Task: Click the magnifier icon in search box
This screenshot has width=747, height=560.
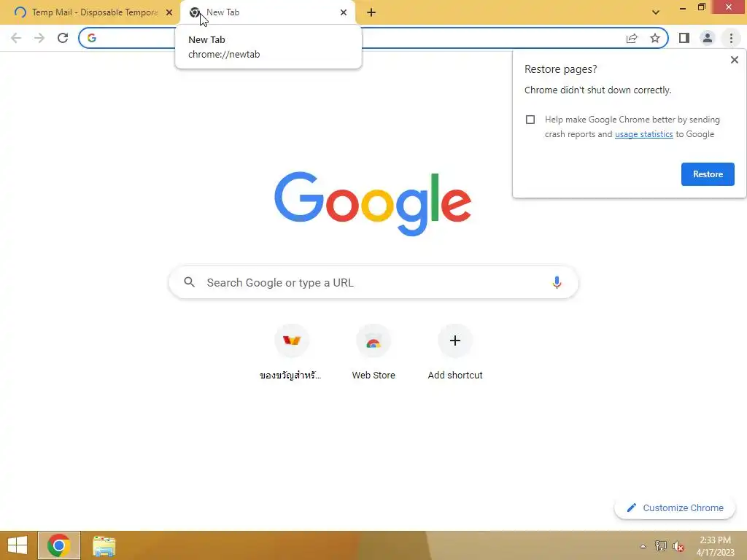Action: pos(189,282)
